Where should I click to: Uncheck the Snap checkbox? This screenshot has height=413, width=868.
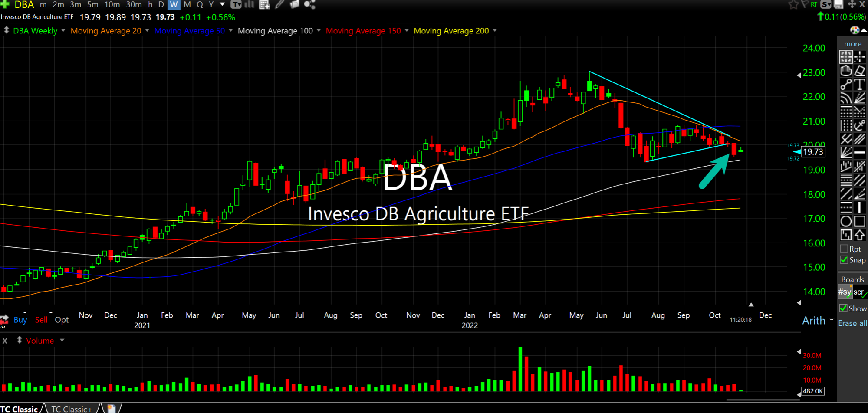[x=844, y=260]
